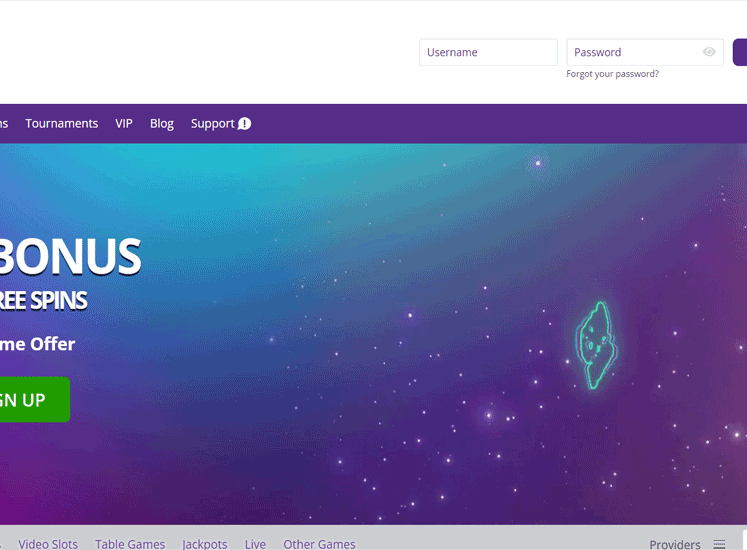The height and width of the screenshot is (550, 747).
Task: Click the glowing neon asteroid graphic
Action: point(596,345)
